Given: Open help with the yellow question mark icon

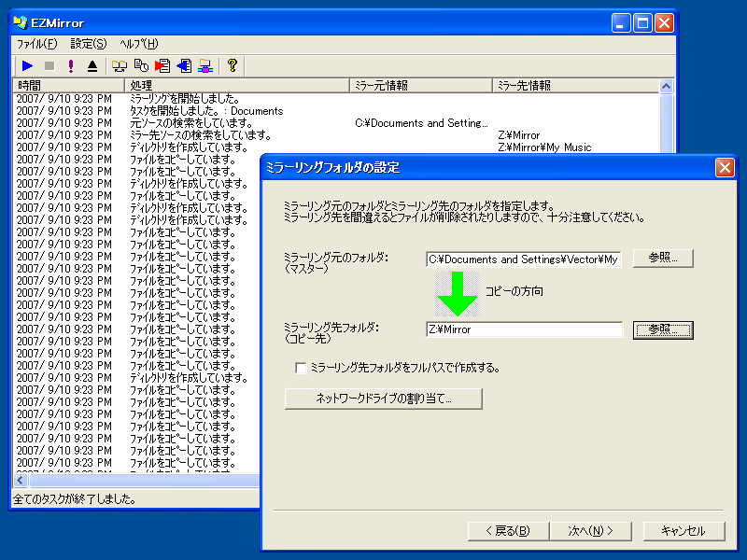Looking at the screenshot, I should [x=232, y=65].
